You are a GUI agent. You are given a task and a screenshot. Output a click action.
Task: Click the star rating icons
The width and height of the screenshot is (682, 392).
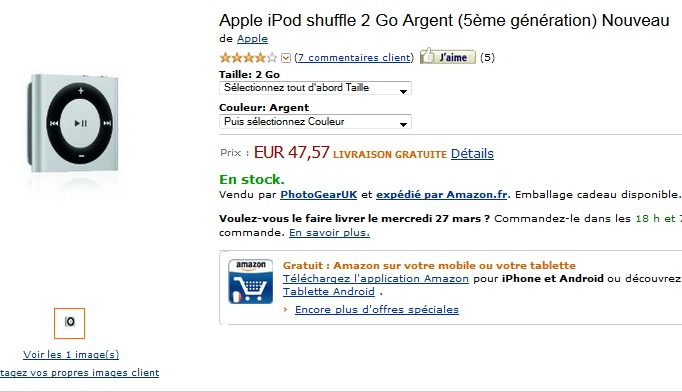248,57
